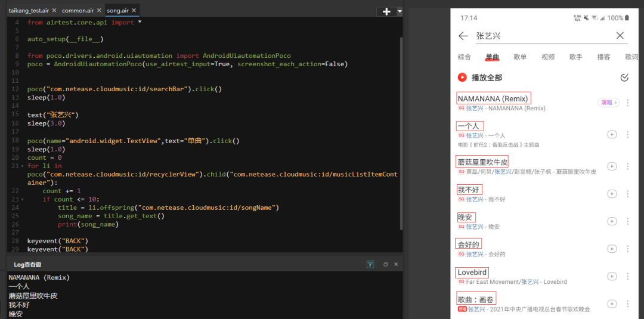This screenshot has height=319, width=644.
Task: Select the song title 会好的
Action: pyautogui.click(x=469, y=244)
